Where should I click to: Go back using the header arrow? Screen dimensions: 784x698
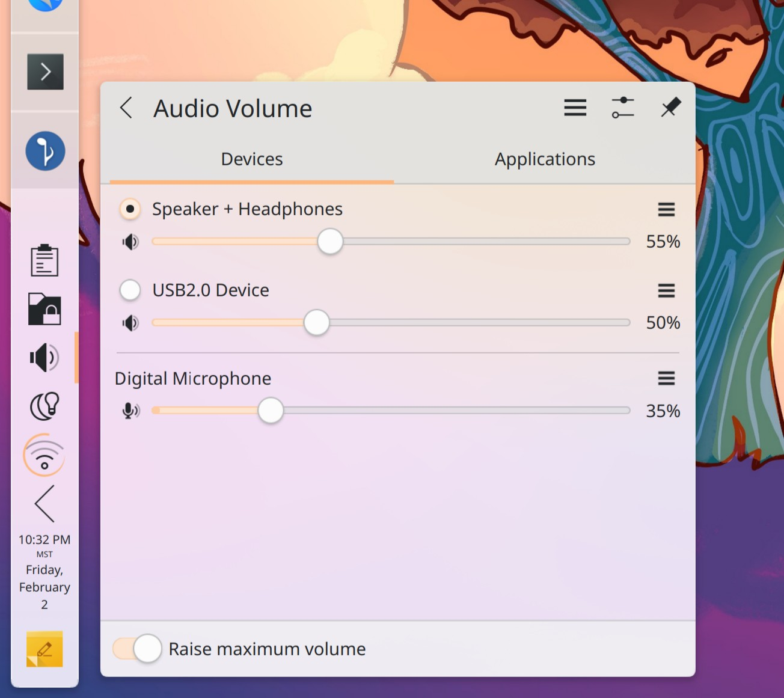click(126, 108)
